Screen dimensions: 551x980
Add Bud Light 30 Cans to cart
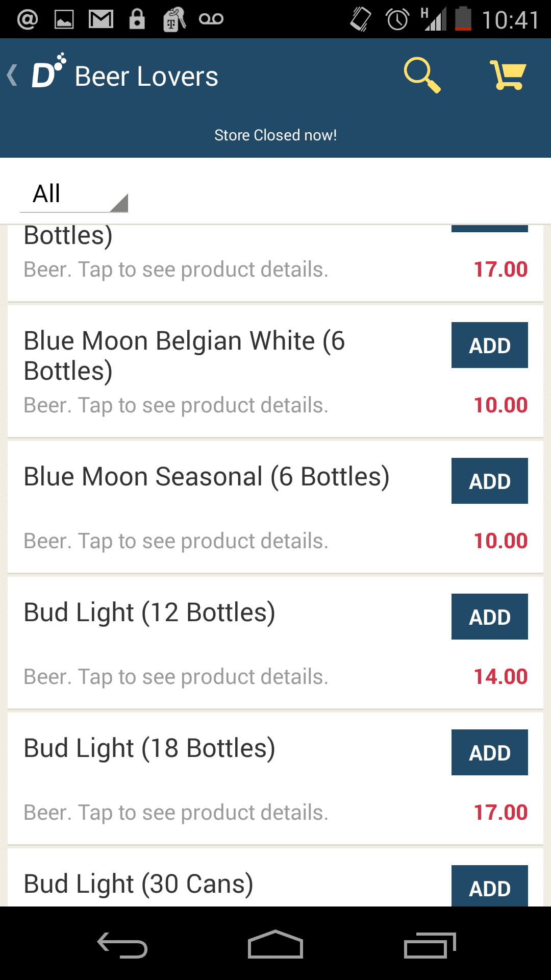pyautogui.click(x=489, y=887)
